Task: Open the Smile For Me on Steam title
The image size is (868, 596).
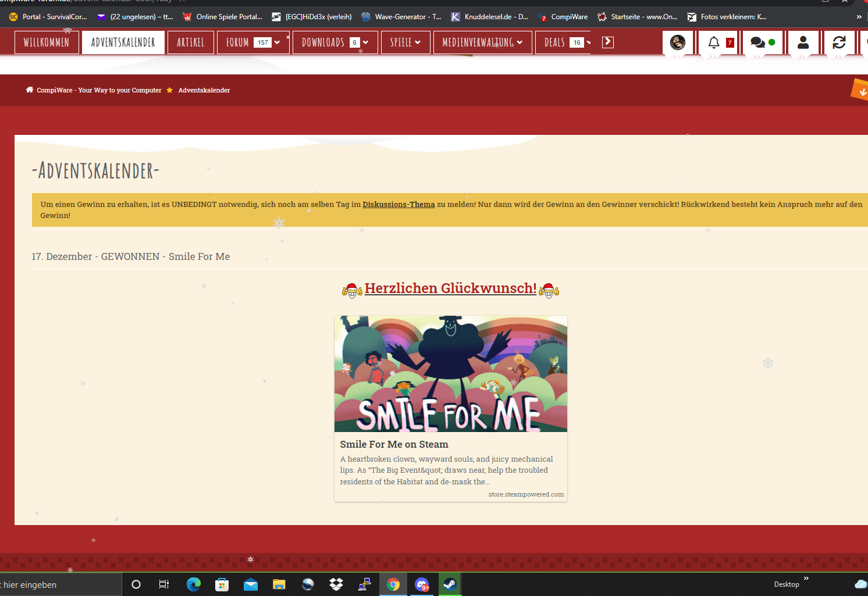Action: click(x=394, y=444)
